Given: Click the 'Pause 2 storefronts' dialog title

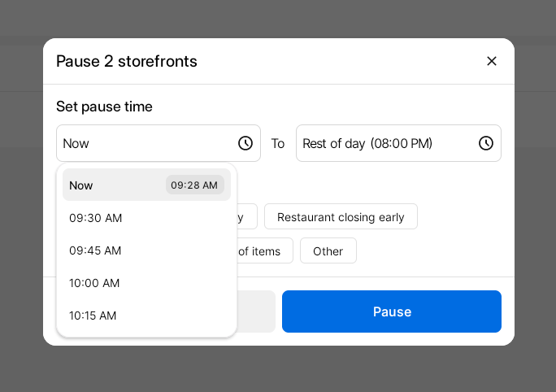Looking at the screenshot, I should [x=127, y=61].
